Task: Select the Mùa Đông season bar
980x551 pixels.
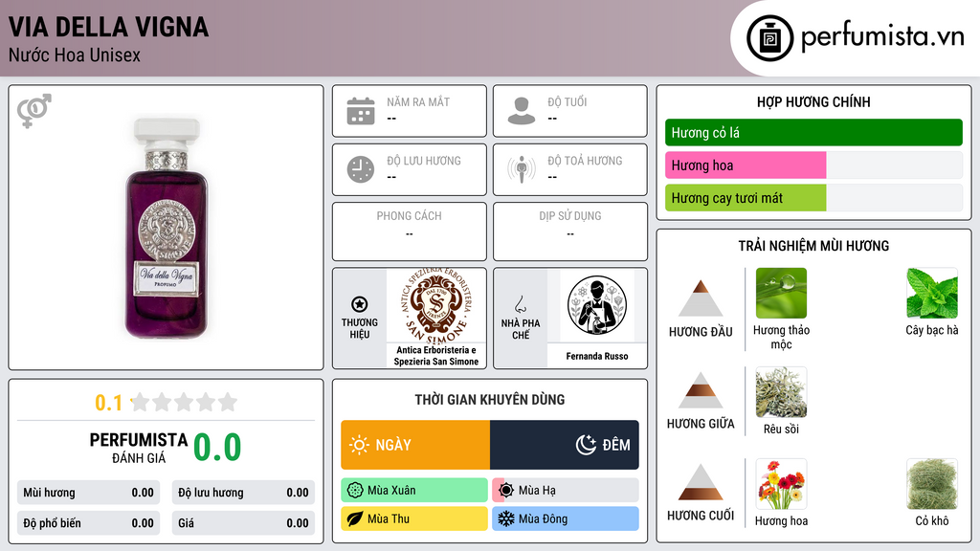Action: (566, 518)
